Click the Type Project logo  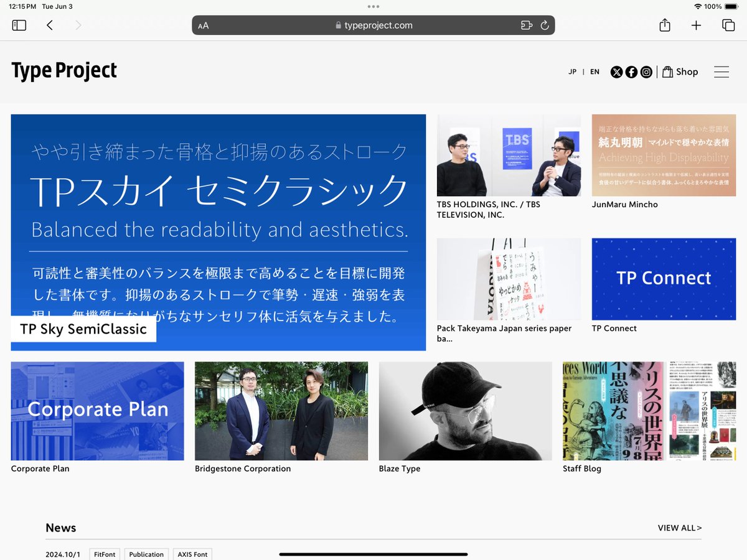[x=64, y=71]
